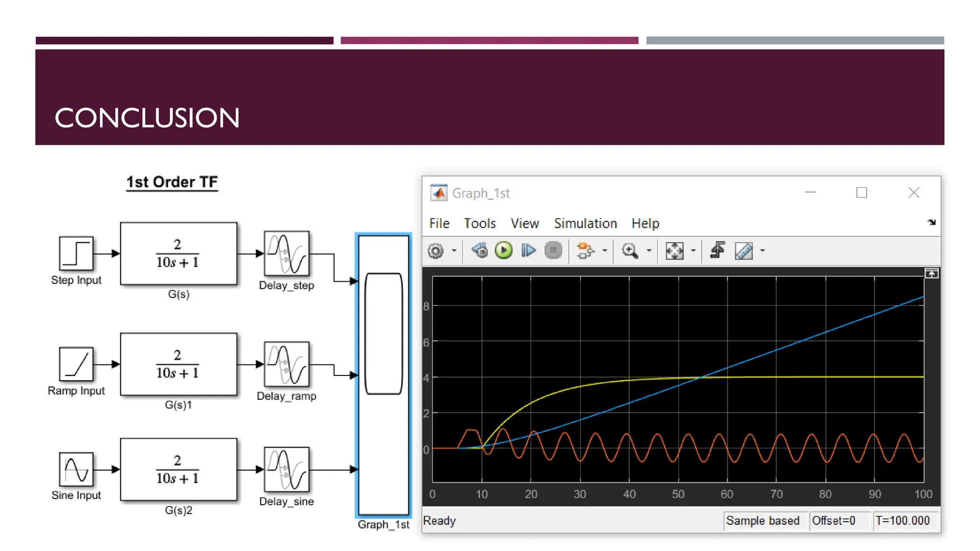
Task: Click the Step Back simulation icon
Action: click(x=479, y=250)
